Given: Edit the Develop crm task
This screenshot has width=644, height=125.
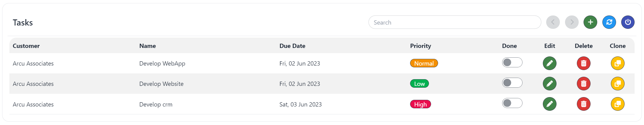Looking at the screenshot, I should 550,104.
